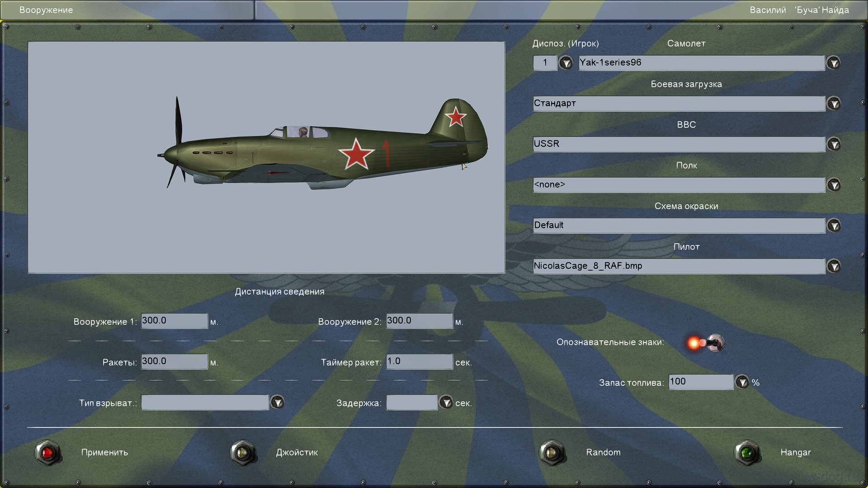868x488 pixels.
Task: Open the Задержка delay dropdown arrow
Action: click(446, 402)
